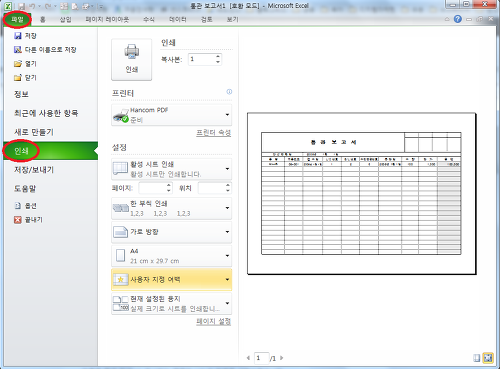Viewport: 500px width, 369px height.
Task: Click 열기 (Open) in the sidebar
Action: click(25, 64)
